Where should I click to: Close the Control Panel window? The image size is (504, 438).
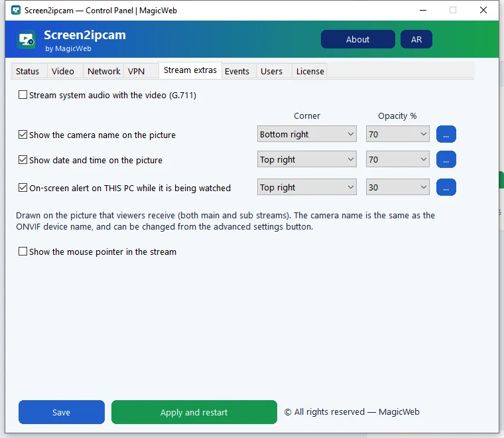(483, 11)
